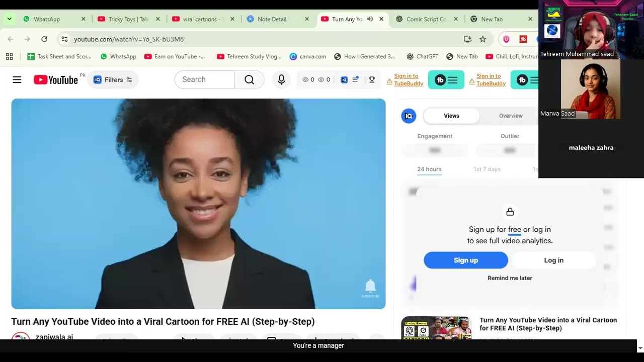Switch to the viral cartoons tab
Image resolution: width=644 pixels, height=362 pixels.
tap(203, 19)
